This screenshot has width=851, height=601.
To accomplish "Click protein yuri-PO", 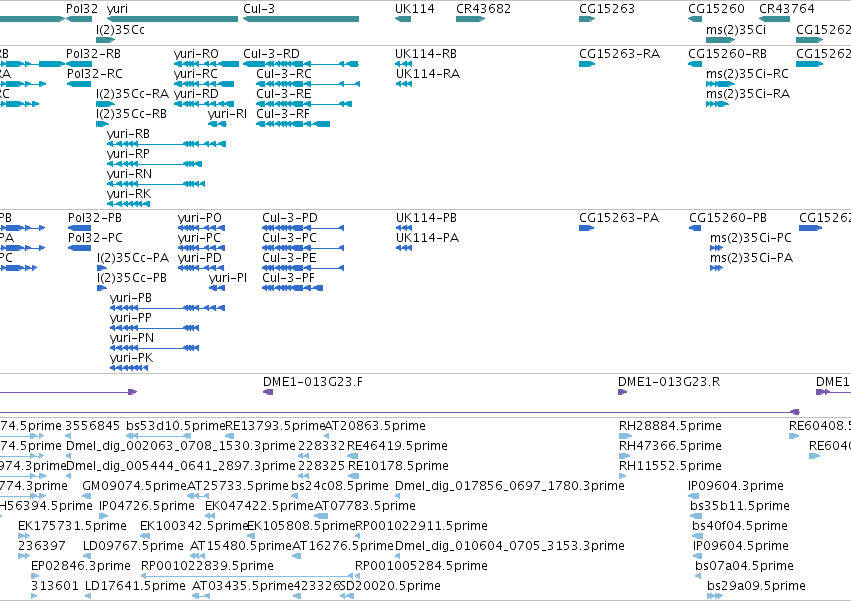I will tap(200, 218).
